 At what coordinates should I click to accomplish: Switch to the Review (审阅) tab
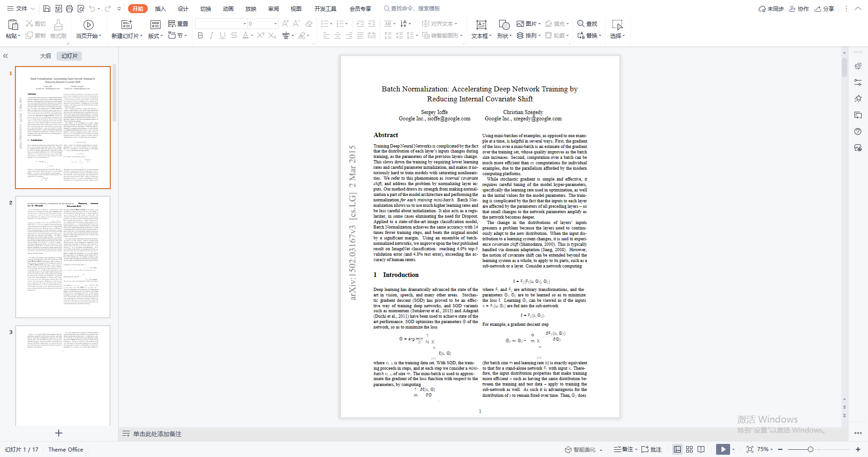[274, 9]
